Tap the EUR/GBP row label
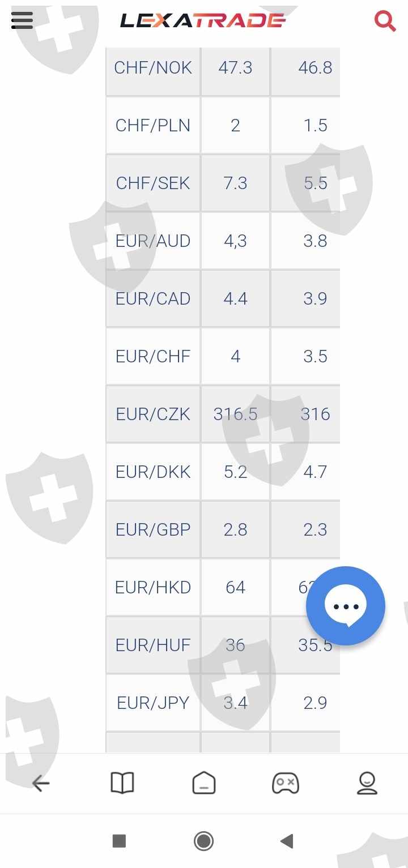The width and height of the screenshot is (408, 868). 153,530
